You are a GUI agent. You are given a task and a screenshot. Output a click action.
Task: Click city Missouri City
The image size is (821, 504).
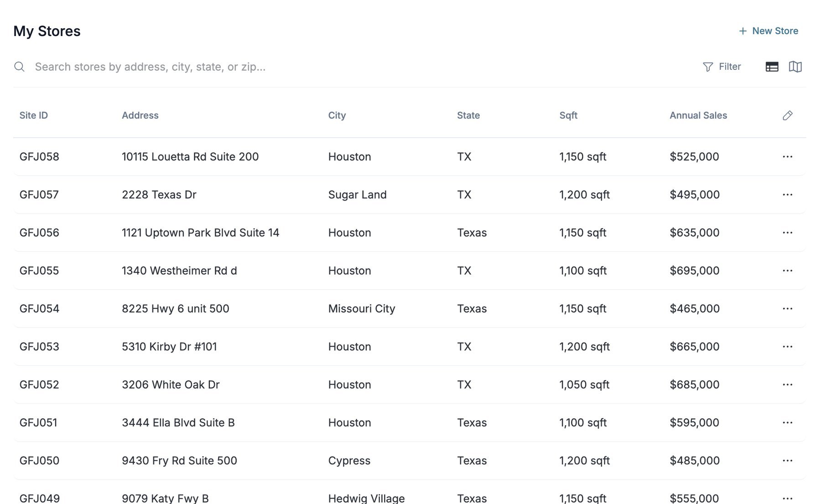tap(362, 309)
